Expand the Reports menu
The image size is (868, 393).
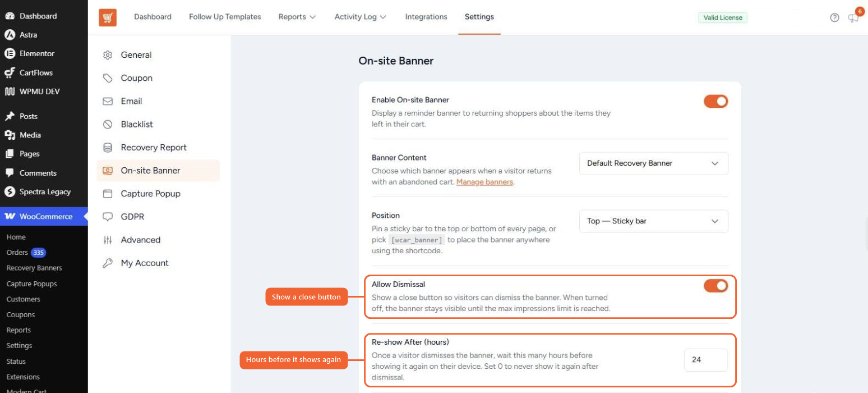[x=297, y=17]
